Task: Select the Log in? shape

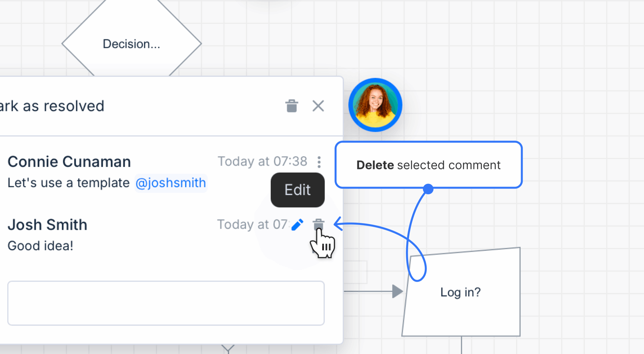Action: coord(461,292)
